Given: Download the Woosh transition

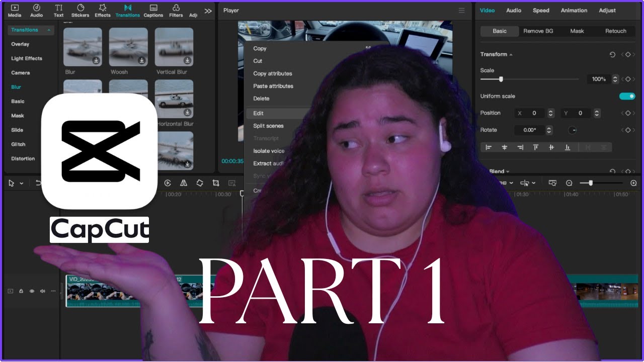Looking at the screenshot, I should [x=142, y=60].
